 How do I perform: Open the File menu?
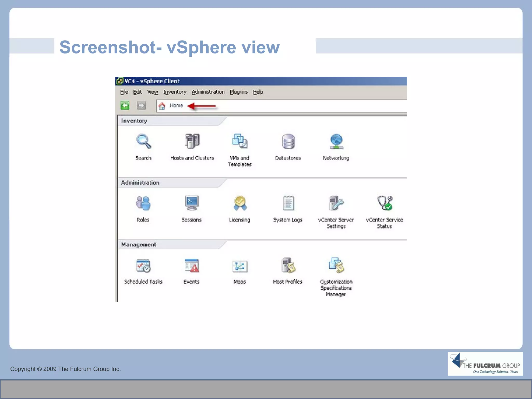point(124,92)
